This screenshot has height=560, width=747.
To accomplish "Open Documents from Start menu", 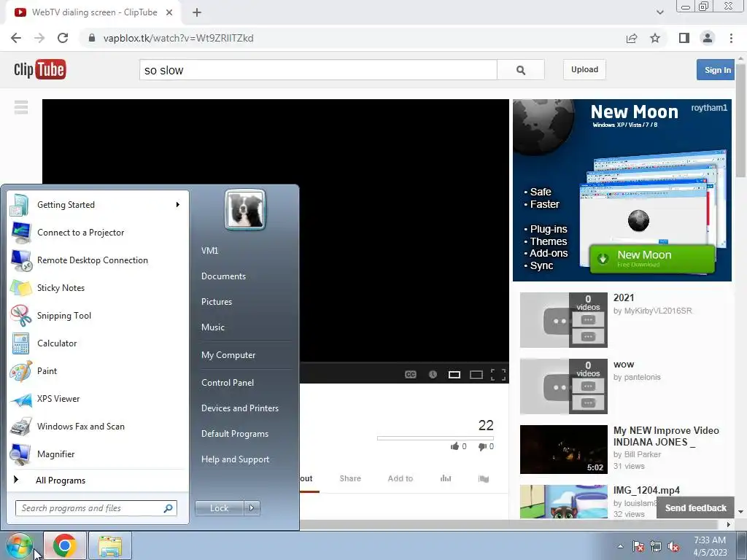I will (223, 276).
